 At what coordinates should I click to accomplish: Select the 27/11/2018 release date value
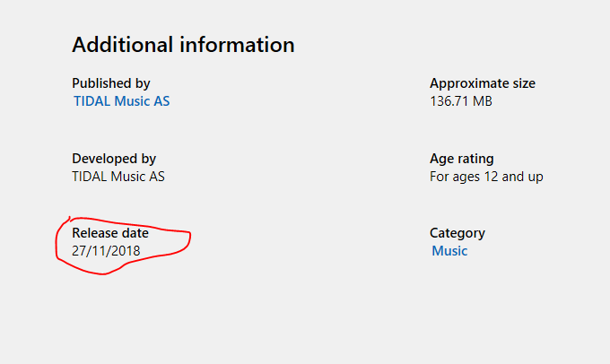tap(106, 251)
